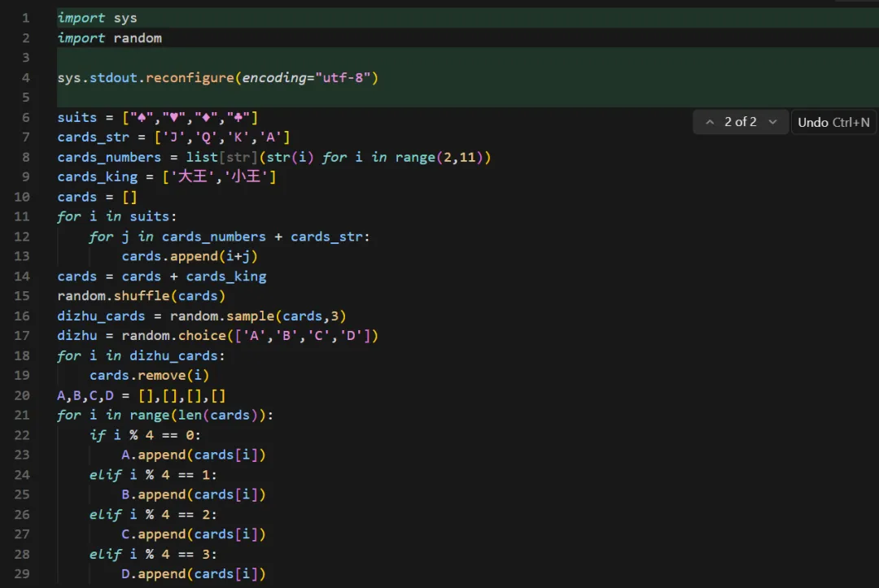This screenshot has height=588, width=879.
Task: Click the 'import random' line
Action: pos(109,38)
